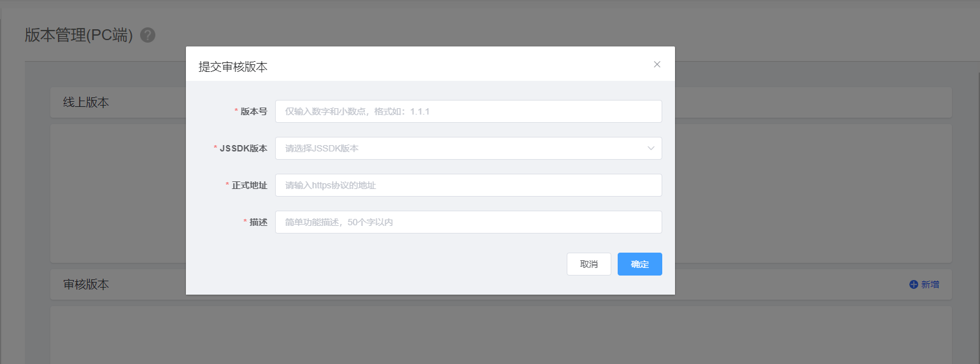Click the 正式地址 field label
The height and width of the screenshot is (364, 980).
point(249,185)
